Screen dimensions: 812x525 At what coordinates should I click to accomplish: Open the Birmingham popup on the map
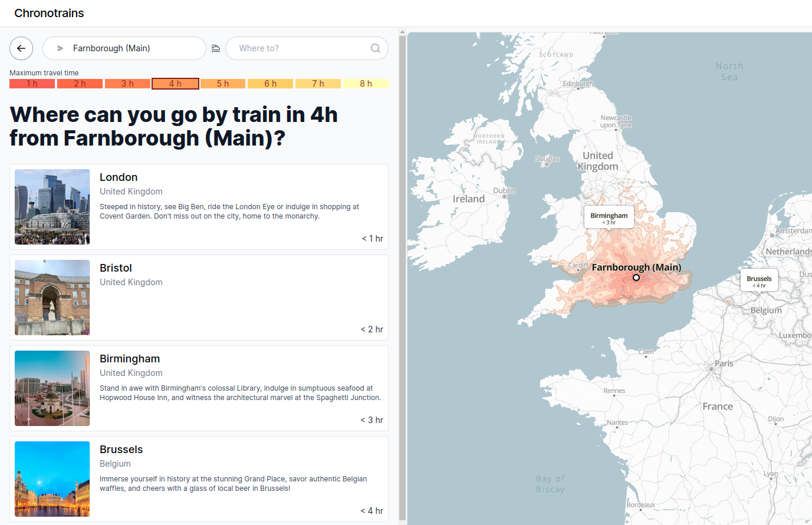(609, 217)
